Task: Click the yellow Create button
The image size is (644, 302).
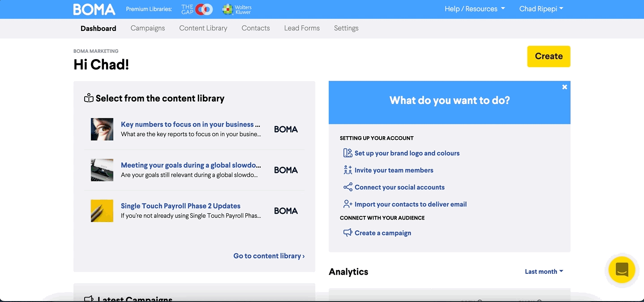Action: pos(549,56)
